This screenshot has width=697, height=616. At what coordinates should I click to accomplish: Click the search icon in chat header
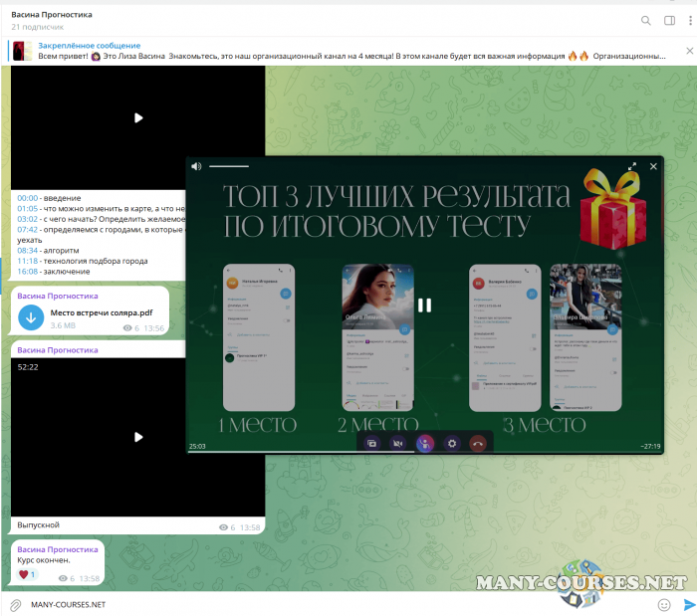(x=645, y=20)
